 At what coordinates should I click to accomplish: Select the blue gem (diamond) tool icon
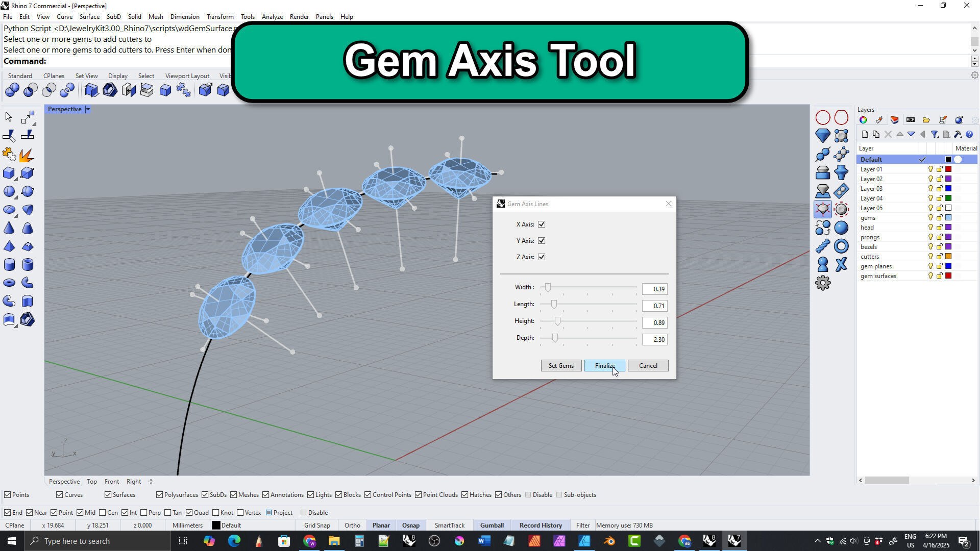click(x=822, y=136)
